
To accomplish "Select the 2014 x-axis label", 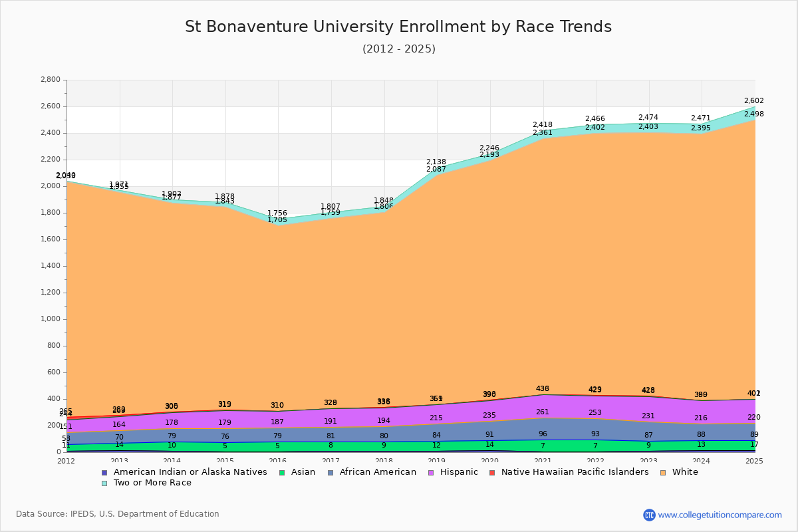I will coord(172,461).
